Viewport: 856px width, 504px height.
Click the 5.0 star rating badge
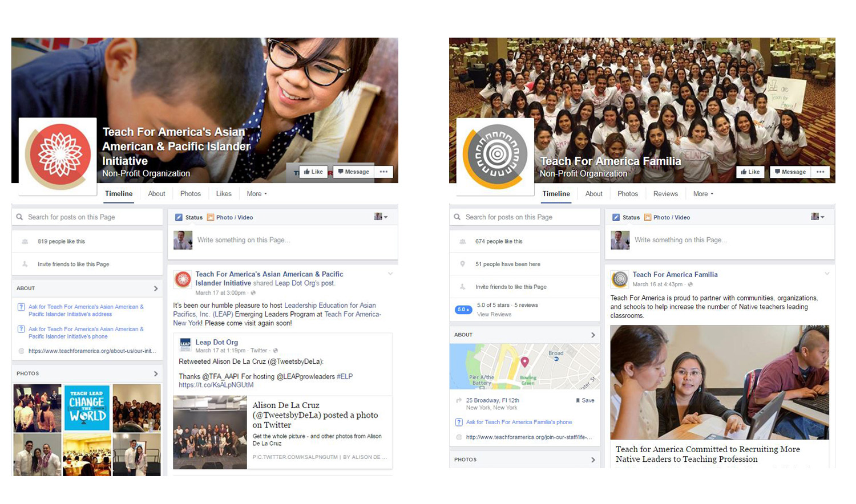click(463, 310)
